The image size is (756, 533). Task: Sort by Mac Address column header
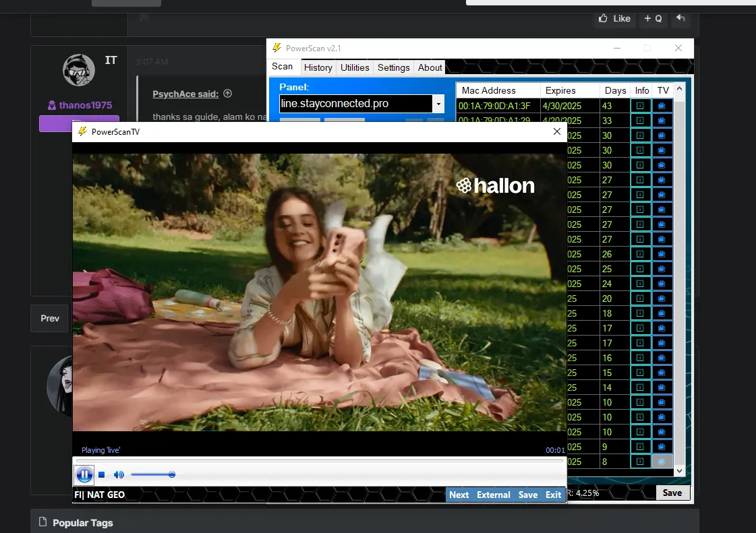(x=498, y=90)
